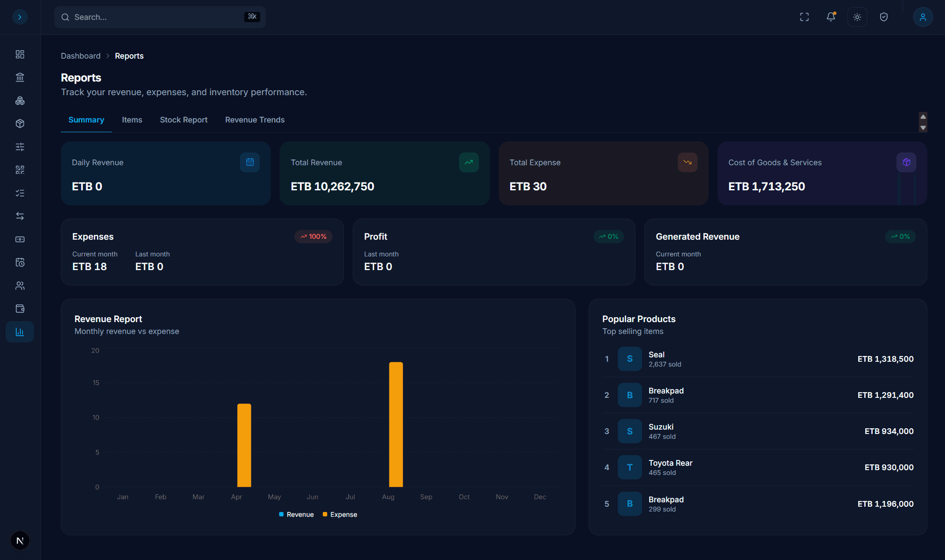Click the down arrow on the tabs scrollbar
945x560 pixels.
point(923,128)
